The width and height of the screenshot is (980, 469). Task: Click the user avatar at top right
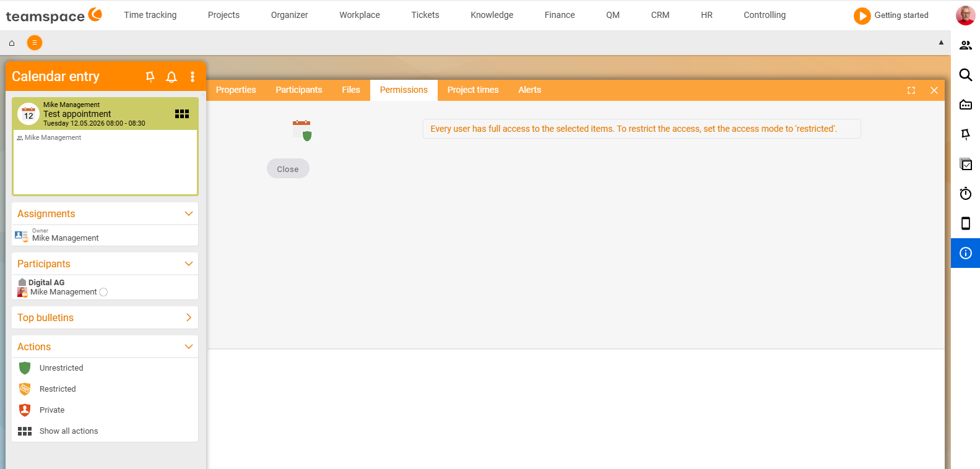tap(966, 15)
